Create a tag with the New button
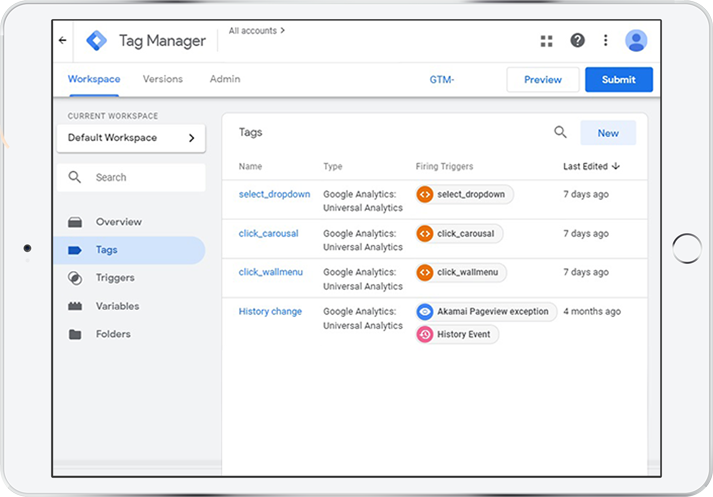The height and width of the screenshot is (497, 713). point(608,133)
